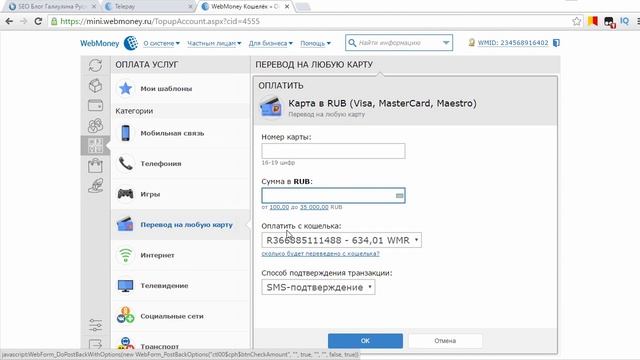Click the mobile phone icon for Мобильная связь
640x360 pixels.
125,133
